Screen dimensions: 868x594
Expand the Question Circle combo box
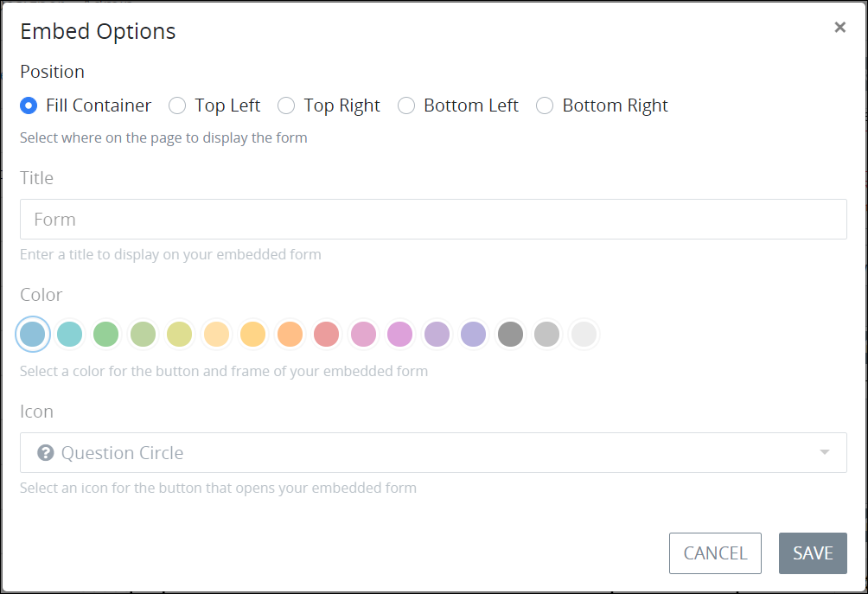point(433,453)
